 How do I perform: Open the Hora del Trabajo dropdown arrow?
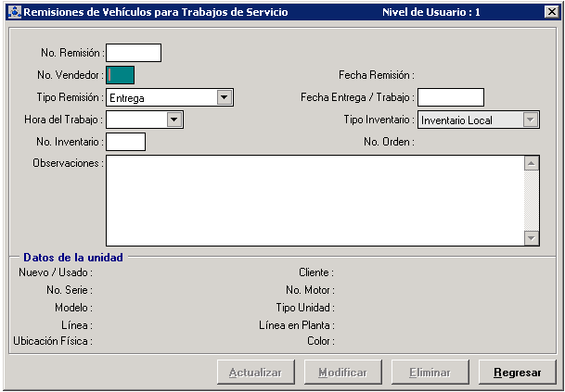pyautogui.click(x=173, y=120)
